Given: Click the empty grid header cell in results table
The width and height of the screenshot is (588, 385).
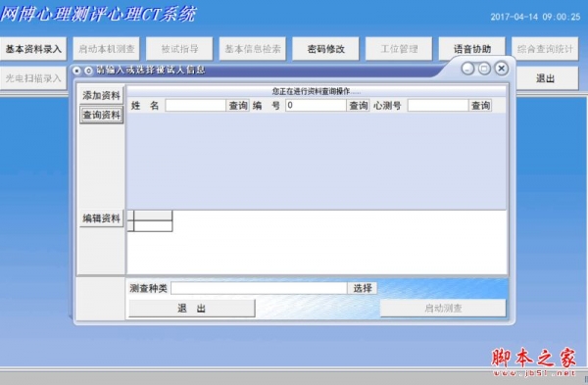Looking at the screenshot, I should click(153, 216).
